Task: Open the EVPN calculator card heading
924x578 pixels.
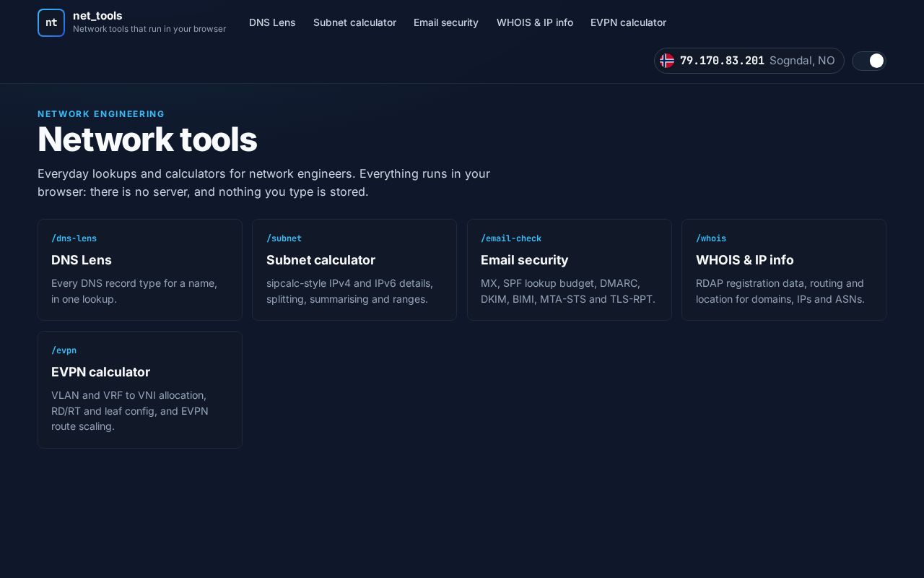Action: [100, 372]
